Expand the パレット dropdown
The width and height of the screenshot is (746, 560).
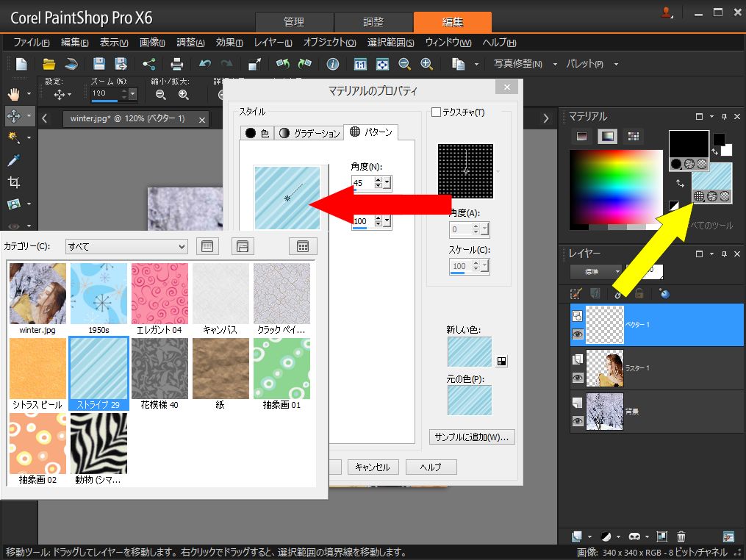(x=616, y=64)
